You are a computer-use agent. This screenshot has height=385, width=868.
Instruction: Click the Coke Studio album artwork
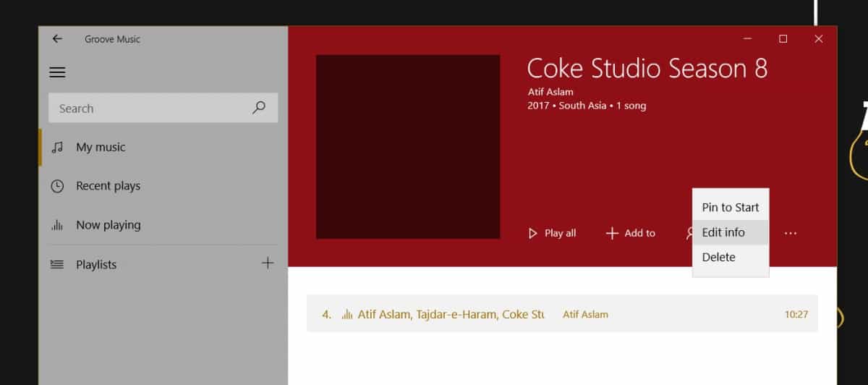408,146
